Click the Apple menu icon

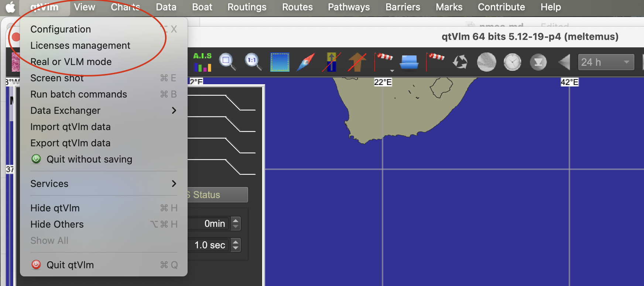click(x=10, y=7)
